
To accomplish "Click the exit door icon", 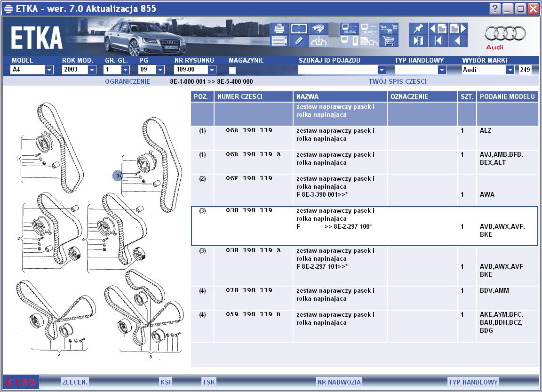I will [418, 41].
